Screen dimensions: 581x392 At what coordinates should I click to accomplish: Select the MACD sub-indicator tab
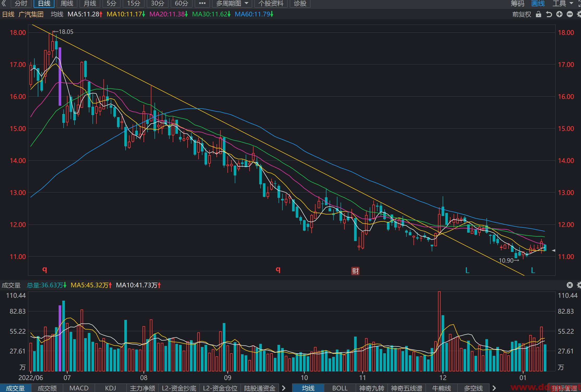point(79,388)
